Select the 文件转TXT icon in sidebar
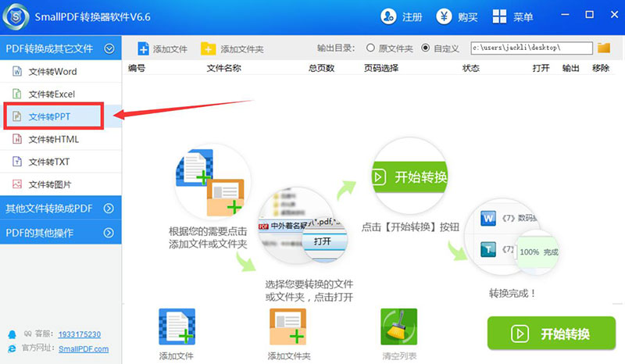Screen dimensions: 625x364 [x=17, y=162]
